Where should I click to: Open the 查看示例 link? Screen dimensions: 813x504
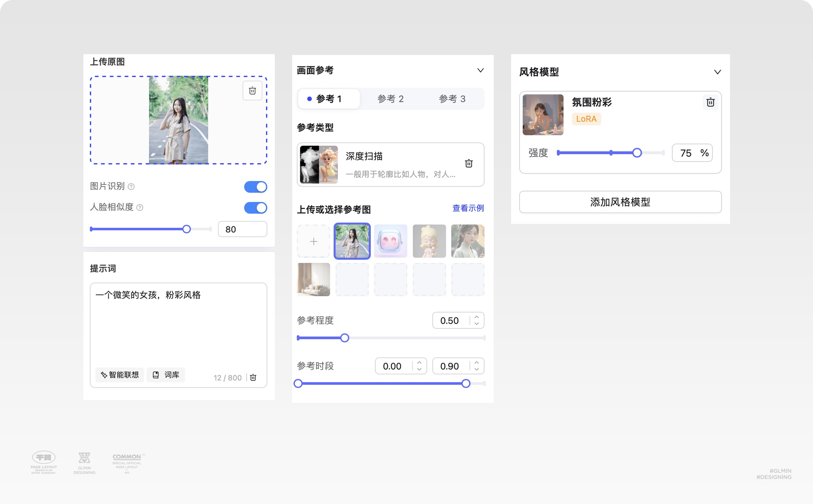[468, 208]
